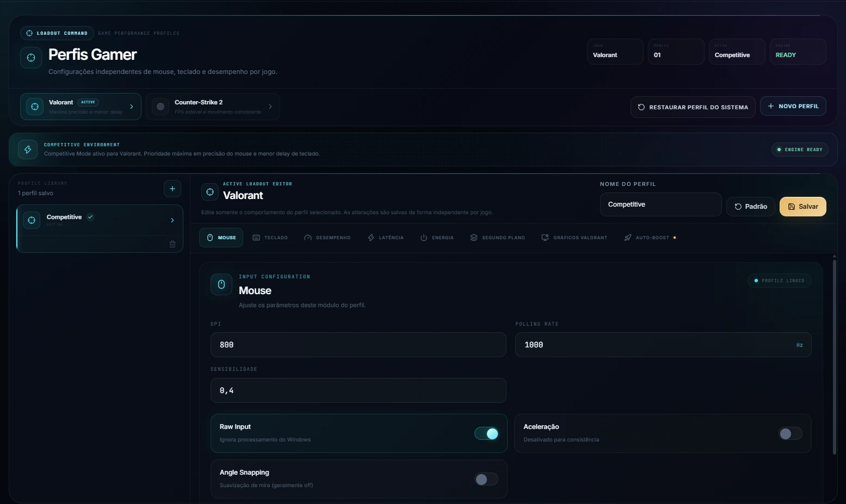Enable the Raw Input toggle
Screen dimensions: 846x504
pos(486,433)
